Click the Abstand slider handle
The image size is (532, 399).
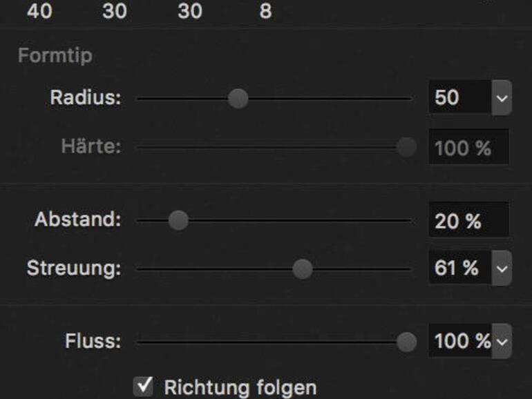(178, 220)
